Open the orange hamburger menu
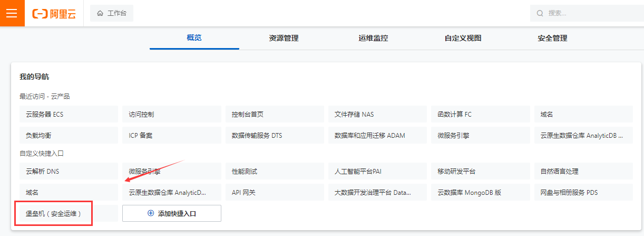Image resolution: width=644 pixels, height=236 pixels. pyautogui.click(x=13, y=13)
